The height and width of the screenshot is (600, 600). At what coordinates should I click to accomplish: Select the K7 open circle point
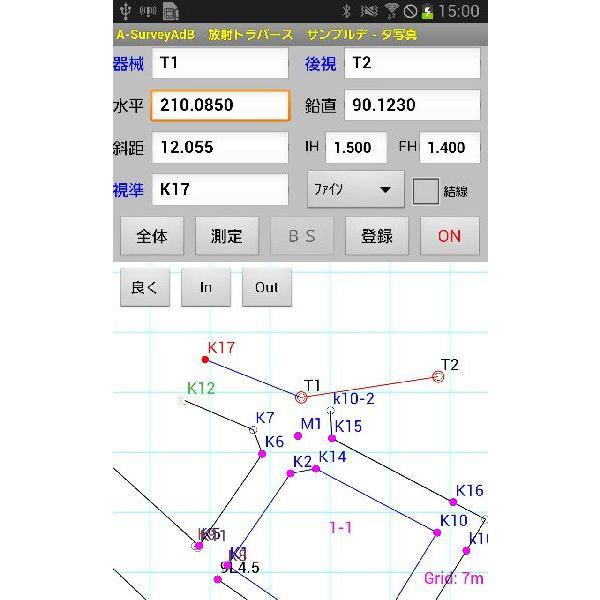[252, 430]
